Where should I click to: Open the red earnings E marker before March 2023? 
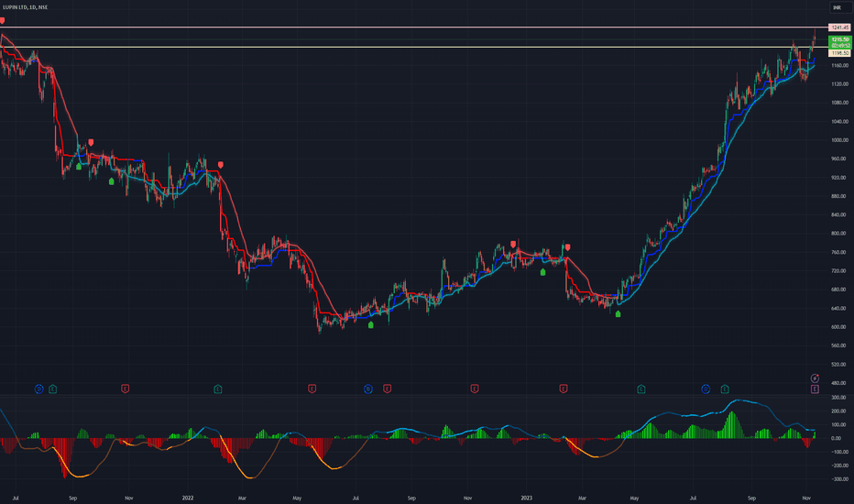[564, 389]
